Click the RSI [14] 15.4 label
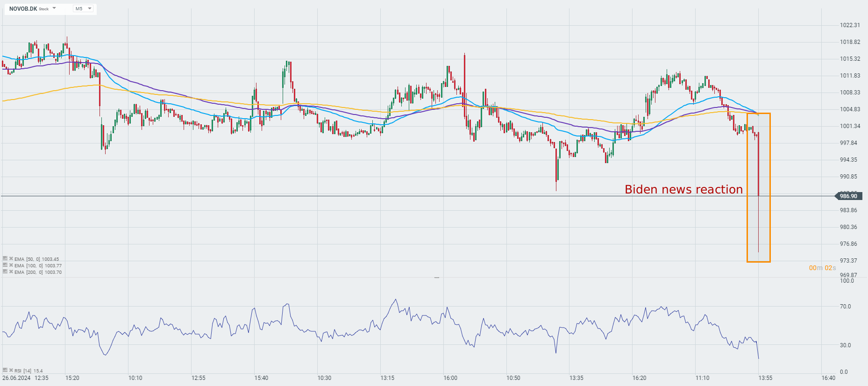Image resolution: width=868 pixels, height=386 pixels. (x=28, y=371)
